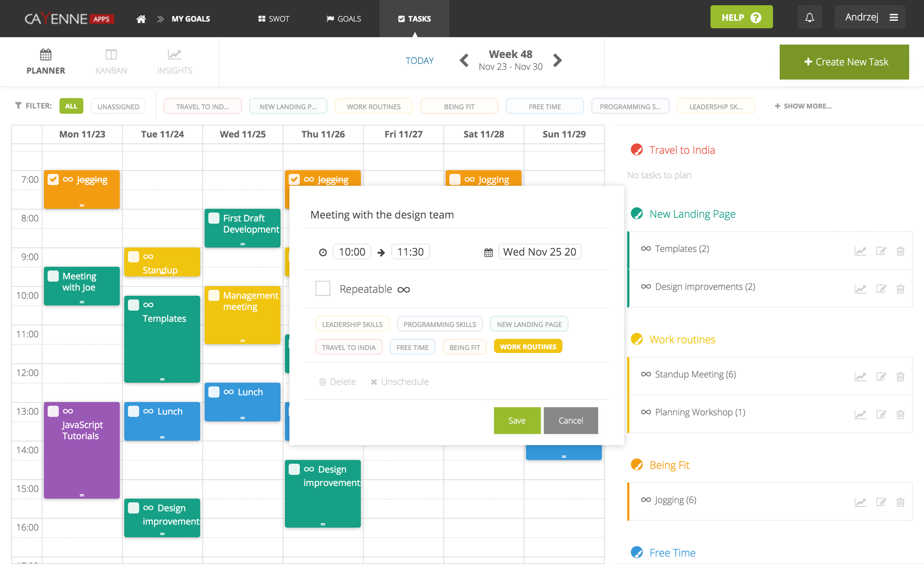The width and height of the screenshot is (924, 577).
Task: Select the Work Routines goal tag in dialog
Action: click(x=528, y=347)
